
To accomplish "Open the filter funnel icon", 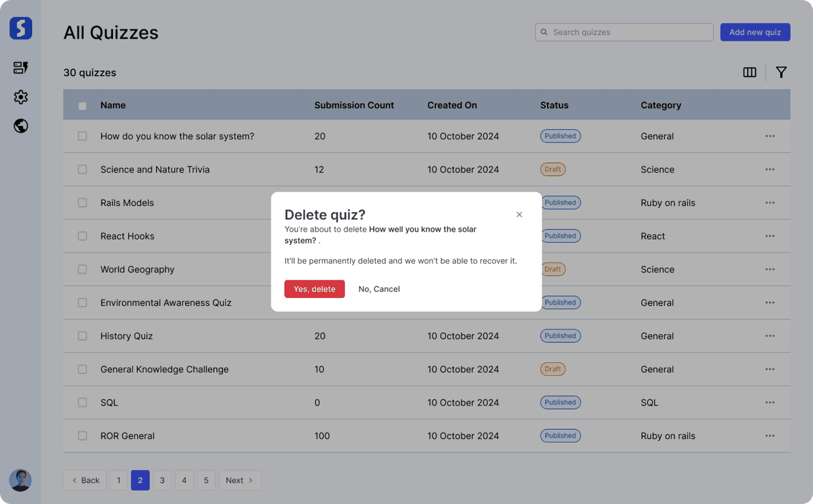I will [x=781, y=72].
